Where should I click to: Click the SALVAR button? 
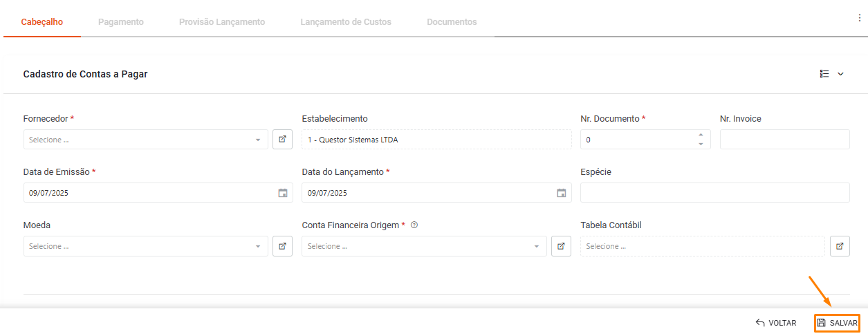point(837,323)
